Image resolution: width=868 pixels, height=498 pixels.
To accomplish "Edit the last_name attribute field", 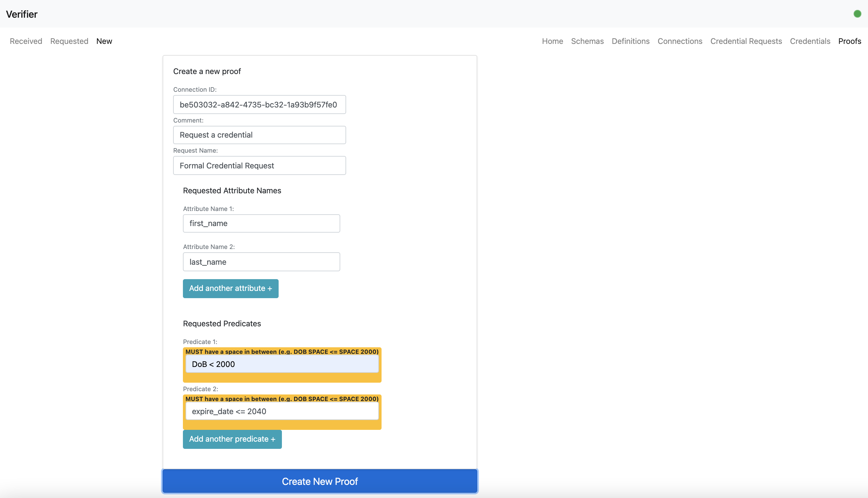I will click(261, 262).
